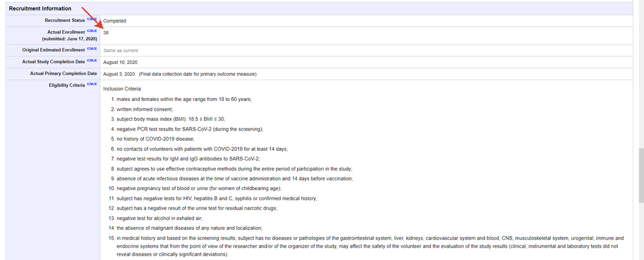644x260 pixels.
Task: Click criterion 'males and females within the age range'
Action: 184,100
